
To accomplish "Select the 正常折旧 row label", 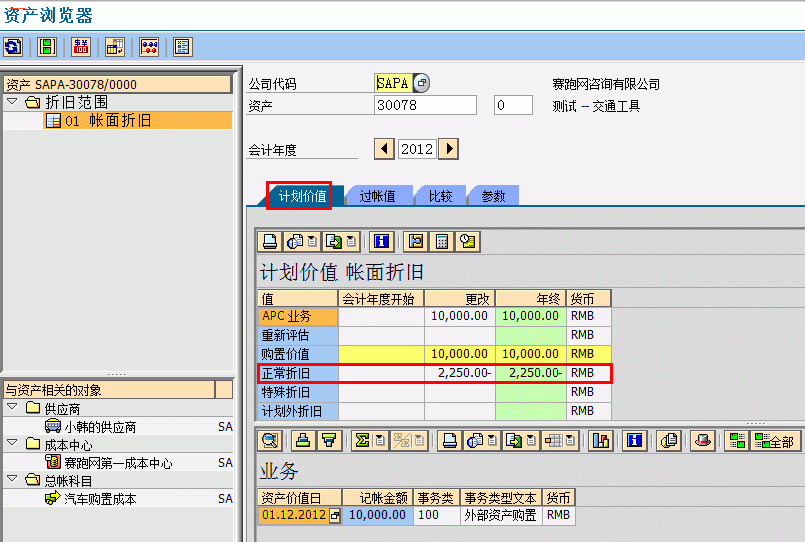I will click(298, 373).
